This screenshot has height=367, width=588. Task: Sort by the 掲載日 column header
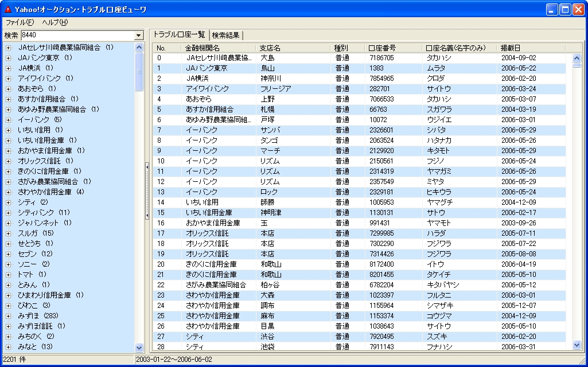click(531, 48)
